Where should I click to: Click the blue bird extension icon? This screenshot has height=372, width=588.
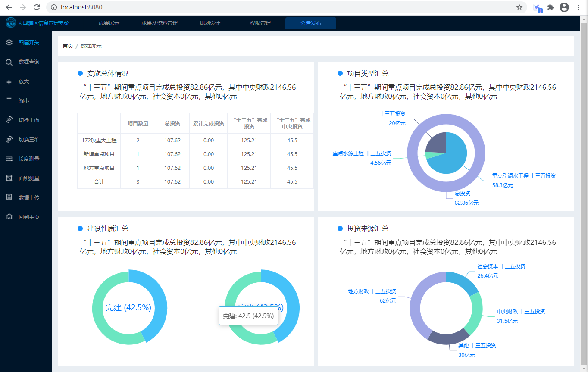(x=538, y=8)
